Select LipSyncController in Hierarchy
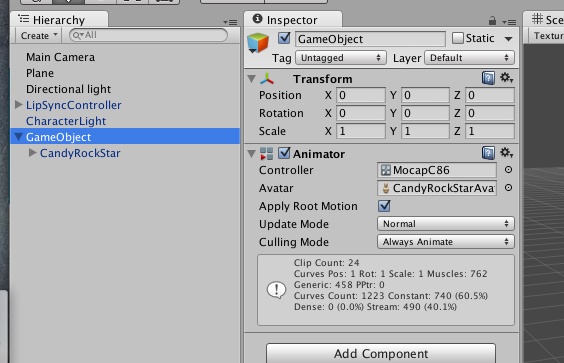Screen dimensions: 564x363 73,105
